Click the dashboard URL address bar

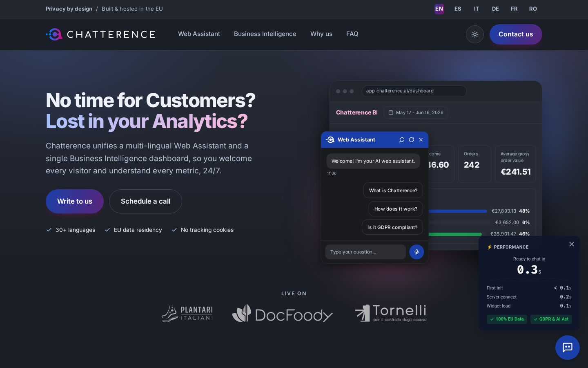414,91
